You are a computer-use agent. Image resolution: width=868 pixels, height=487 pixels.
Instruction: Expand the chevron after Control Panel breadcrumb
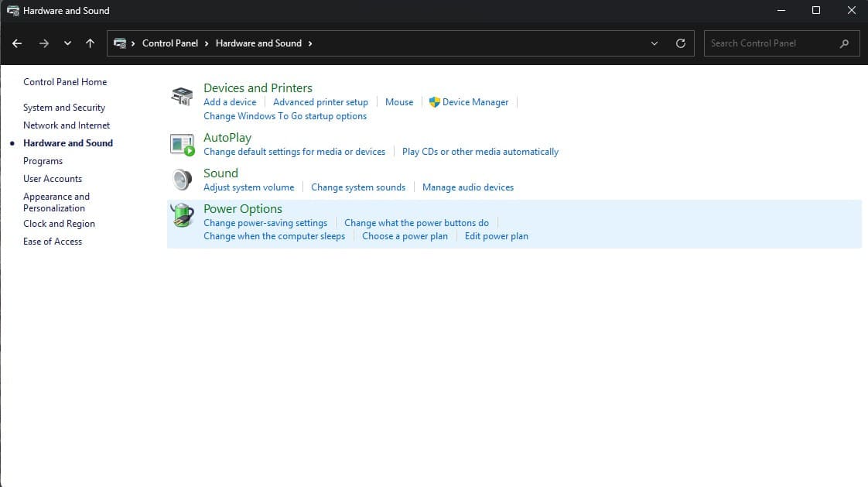(207, 43)
